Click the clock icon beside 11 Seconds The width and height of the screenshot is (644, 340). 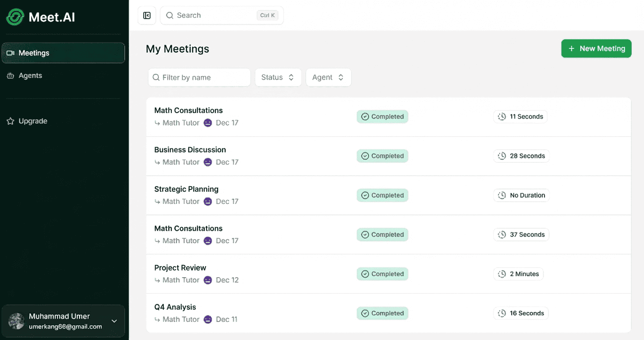(502, 116)
